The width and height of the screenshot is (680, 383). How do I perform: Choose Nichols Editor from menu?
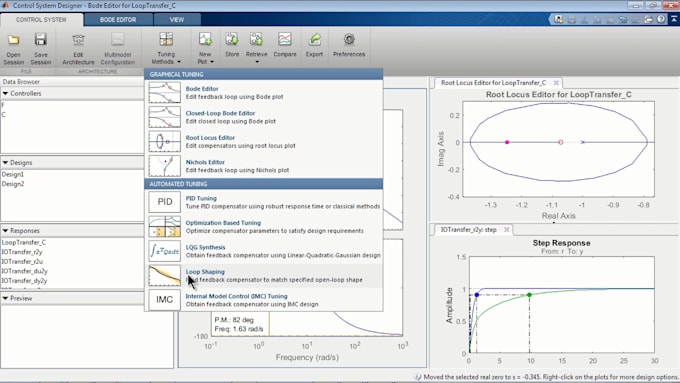point(264,166)
